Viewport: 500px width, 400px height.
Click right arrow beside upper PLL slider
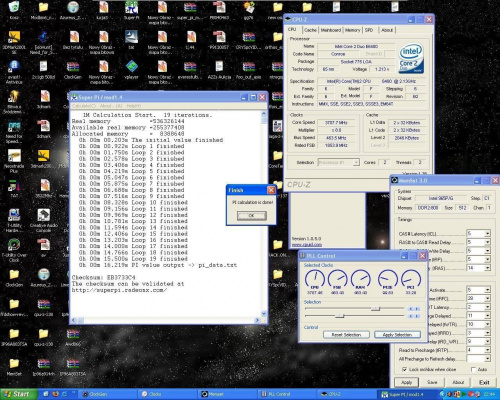[x=417, y=309]
